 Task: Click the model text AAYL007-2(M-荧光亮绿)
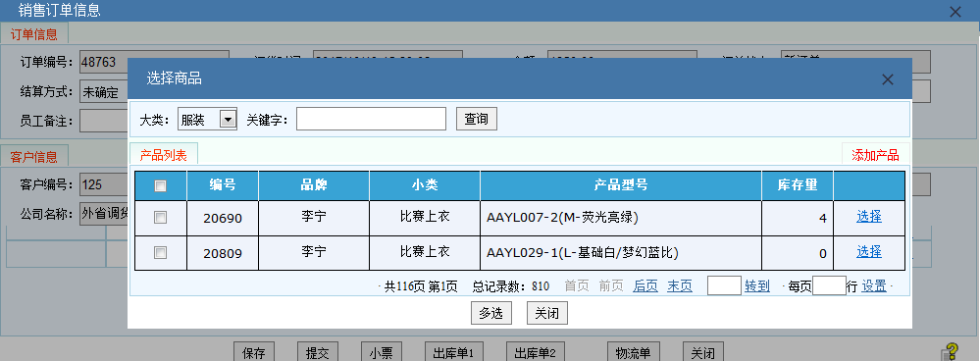click(x=562, y=218)
